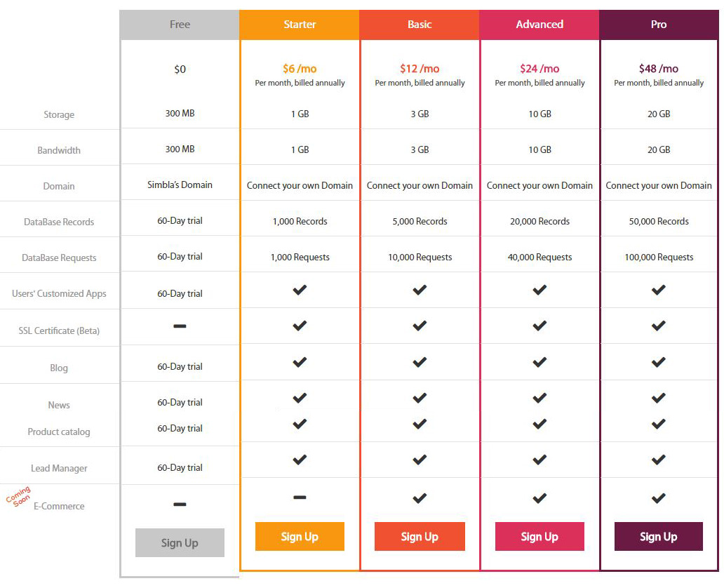Click the Coming Soon badge beside E-Commerce

point(18,496)
